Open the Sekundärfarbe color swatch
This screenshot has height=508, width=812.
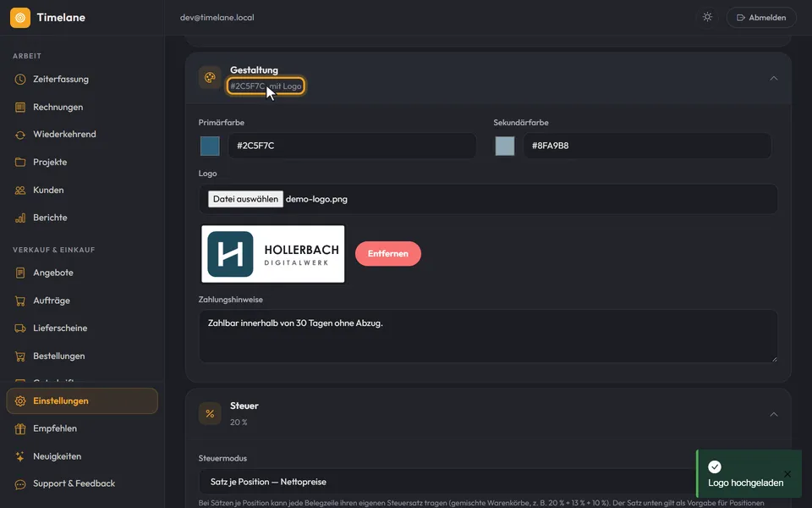(x=505, y=146)
